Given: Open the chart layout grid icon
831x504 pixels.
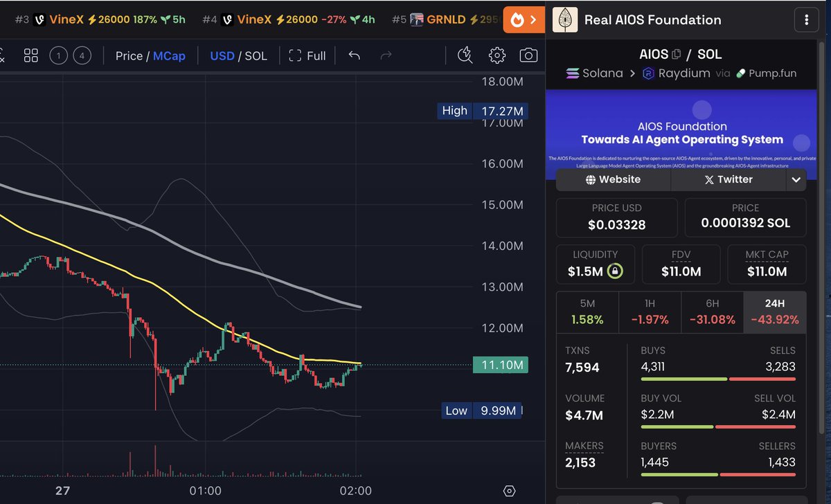Looking at the screenshot, I should coord(30,55).
